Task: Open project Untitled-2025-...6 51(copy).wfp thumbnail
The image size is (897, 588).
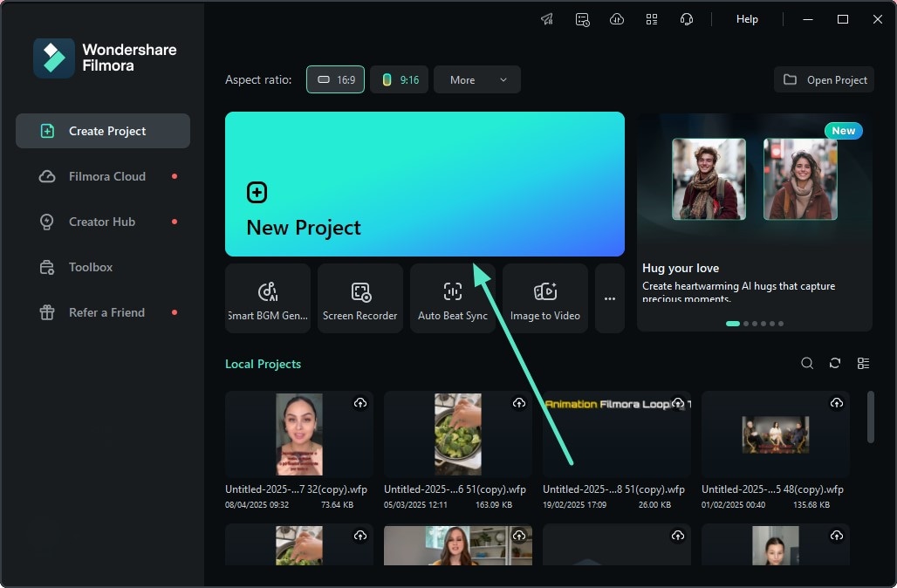Action: point(457,434)
